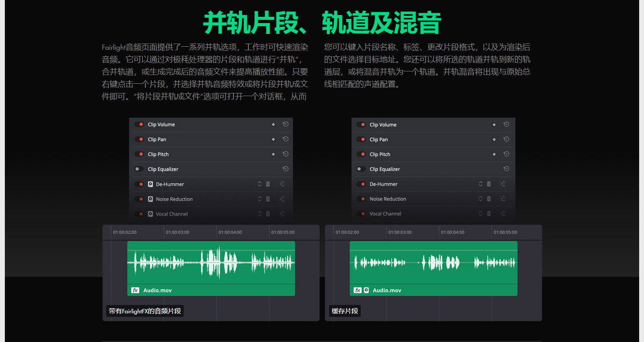The height and width of the screenshot is (342, 644).
Task: Click 01:00:04:00 on the left timeline ruler
Action: tap(230, 232)
